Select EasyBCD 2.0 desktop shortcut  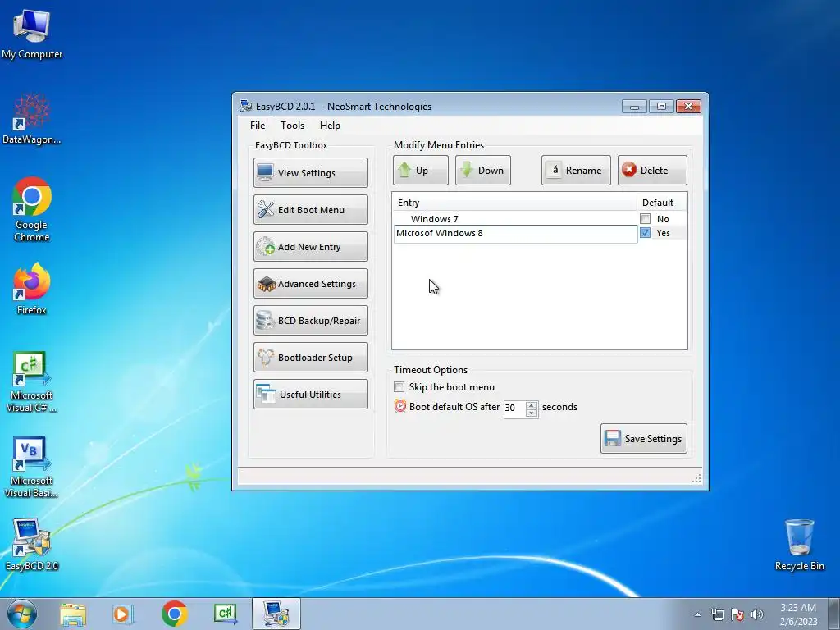point(32,545)
